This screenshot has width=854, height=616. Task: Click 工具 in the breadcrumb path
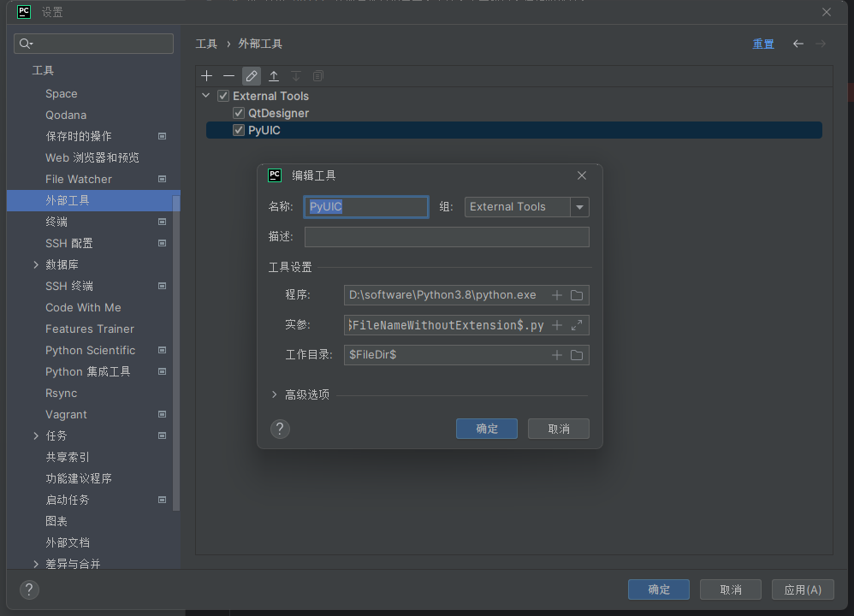(x=206, y=44)
